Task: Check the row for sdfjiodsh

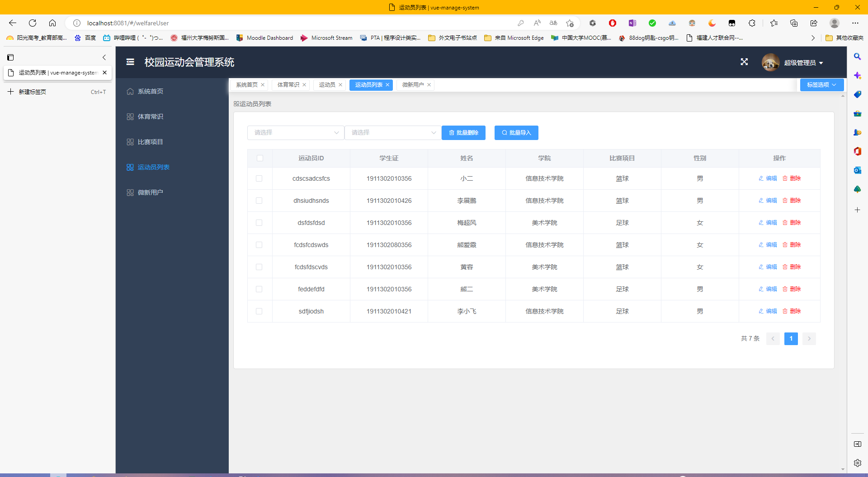Action: [x=259, y=311]
